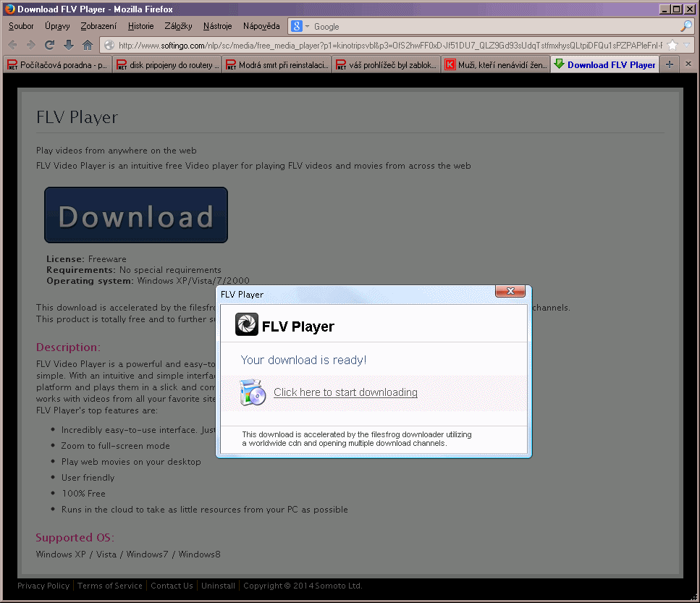
Task: Click the big blue Download button
Action: pos(136,215)
